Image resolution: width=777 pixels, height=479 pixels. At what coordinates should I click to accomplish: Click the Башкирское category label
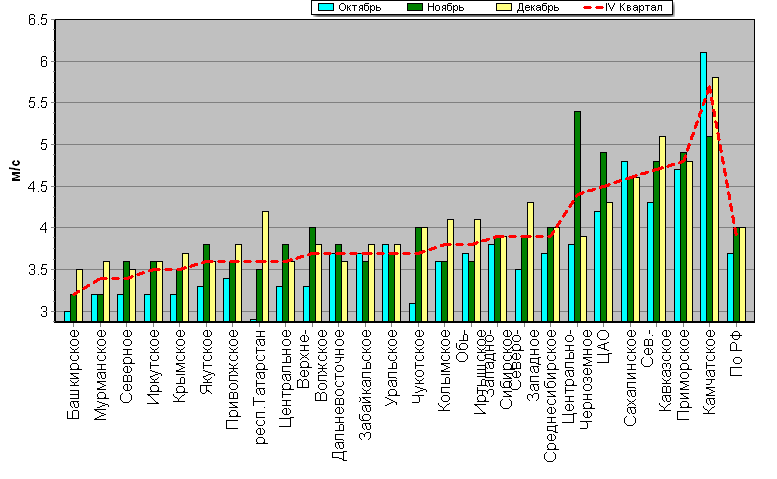73,374
